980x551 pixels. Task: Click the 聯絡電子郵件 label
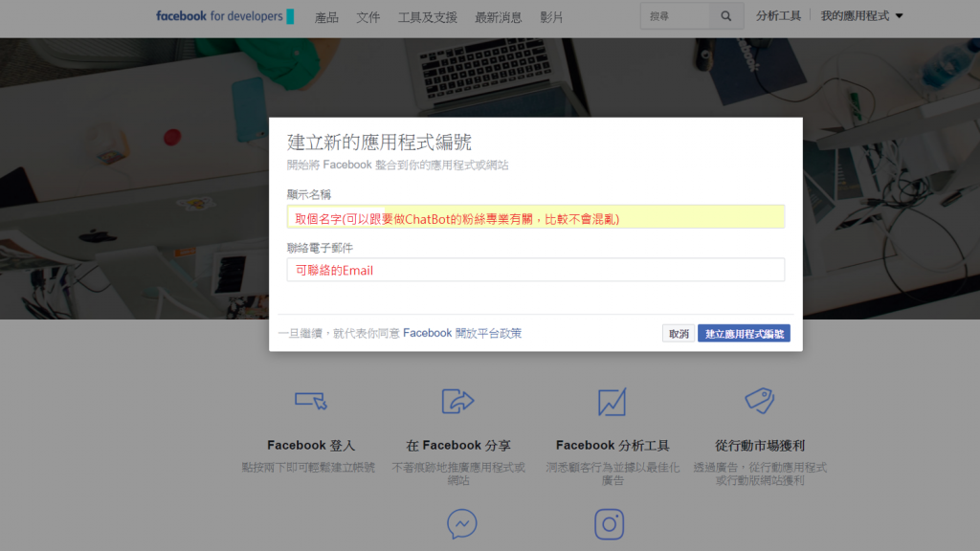tap(320, 248)
